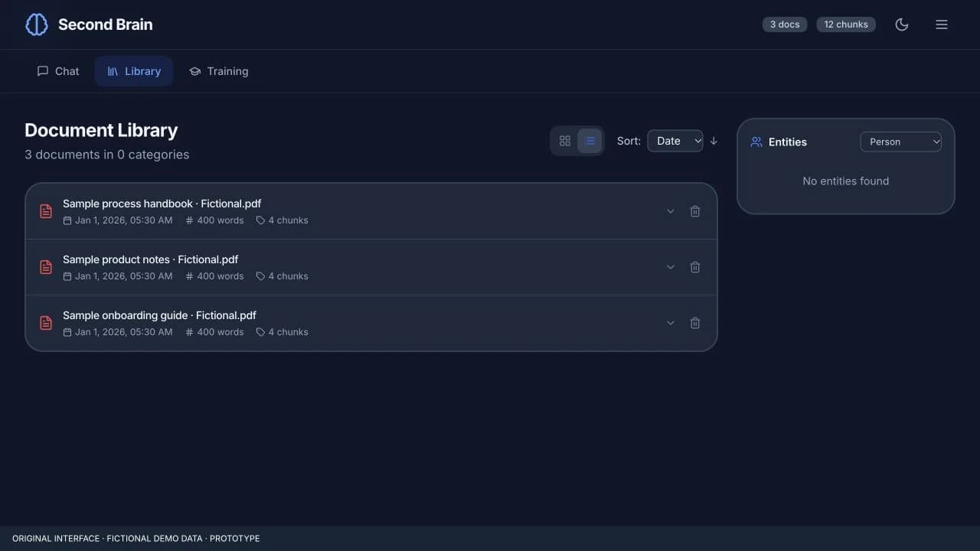
Task: Expand the Sample process handbook row
Action: pos(671,211)
